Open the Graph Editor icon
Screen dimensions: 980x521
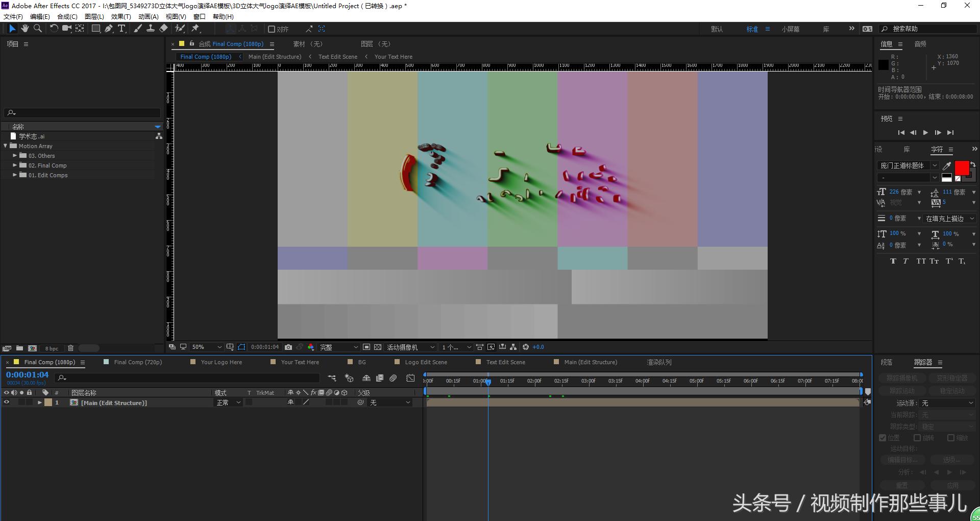click(410, 378)
